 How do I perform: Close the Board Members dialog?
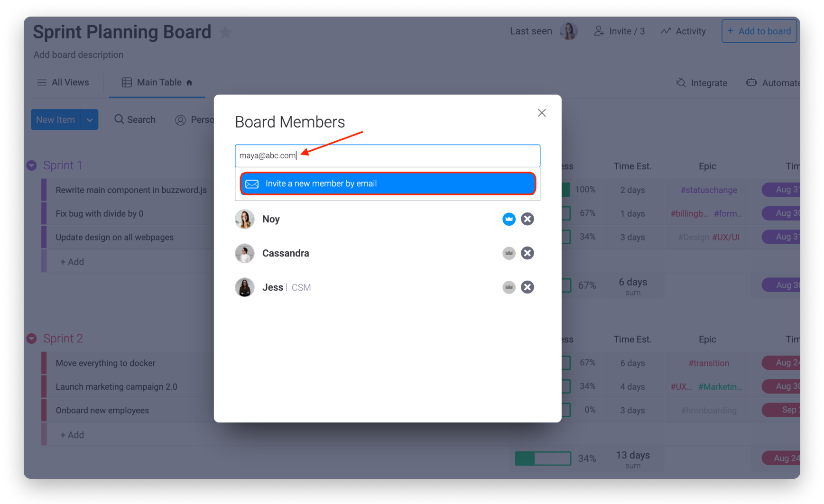(542, 113)
